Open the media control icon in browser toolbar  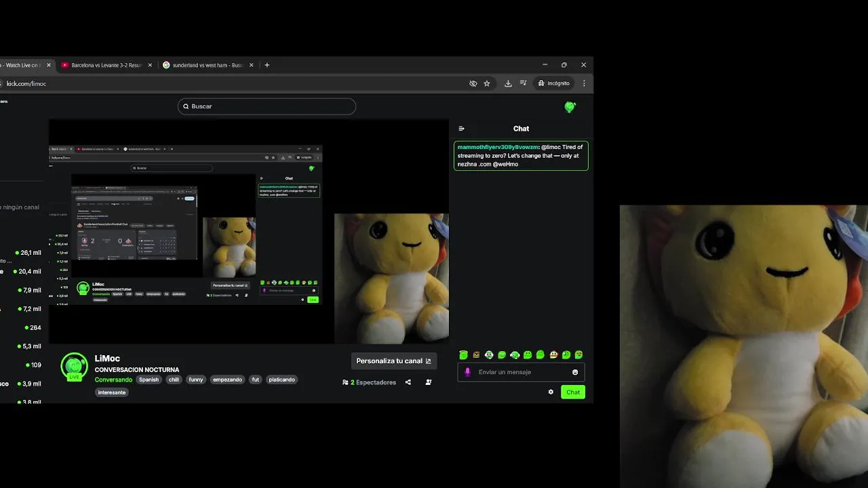(x=523, y=83)
